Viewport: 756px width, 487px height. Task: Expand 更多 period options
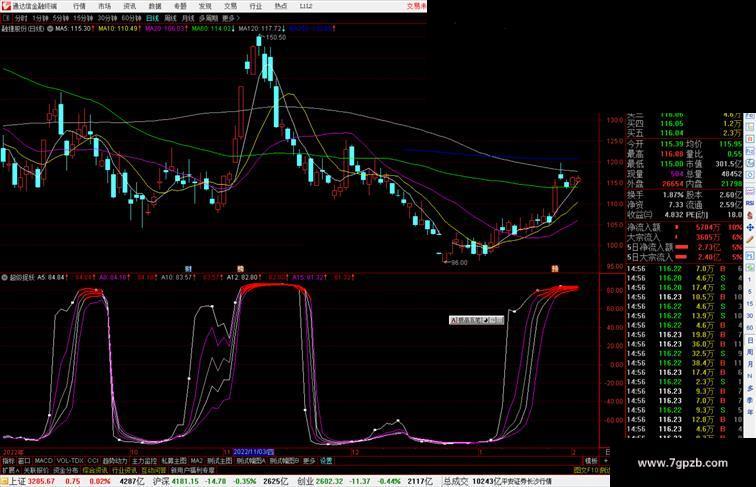coord(231,18)
